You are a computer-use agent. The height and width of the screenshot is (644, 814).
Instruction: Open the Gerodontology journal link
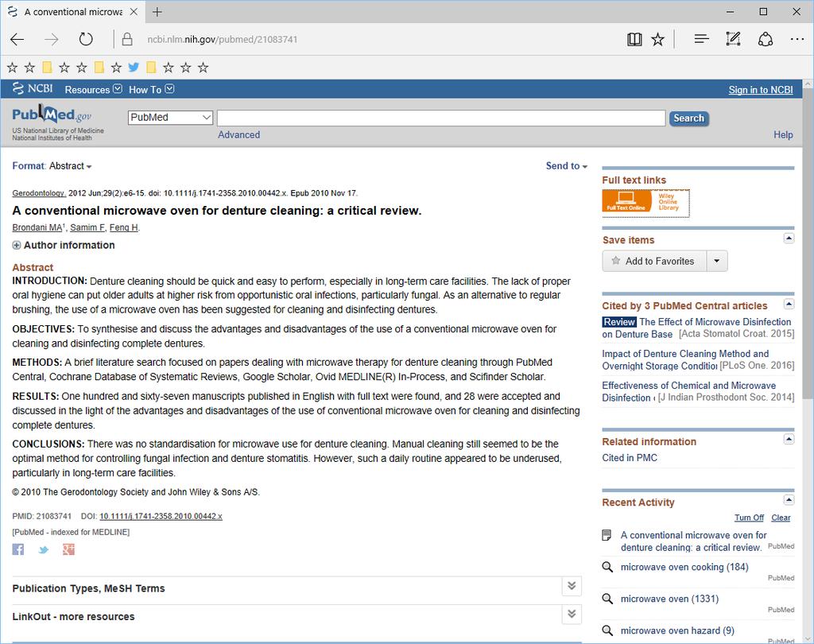[x=39, y=193]
